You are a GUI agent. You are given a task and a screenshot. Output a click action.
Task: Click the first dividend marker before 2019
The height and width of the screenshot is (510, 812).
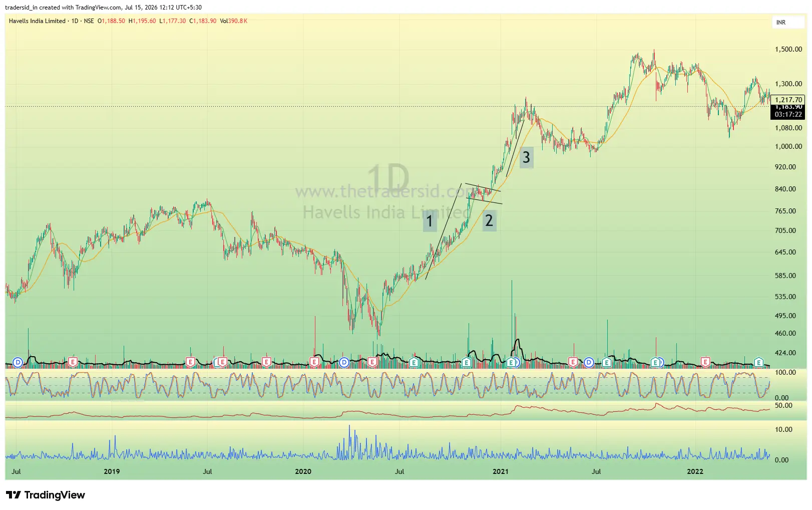18,362
